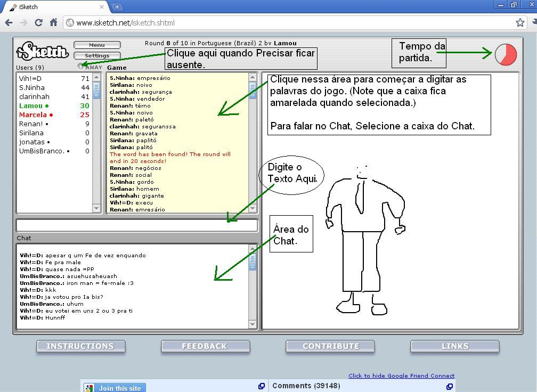Select user Sirilana in the users list

click(x=54, y=133)
